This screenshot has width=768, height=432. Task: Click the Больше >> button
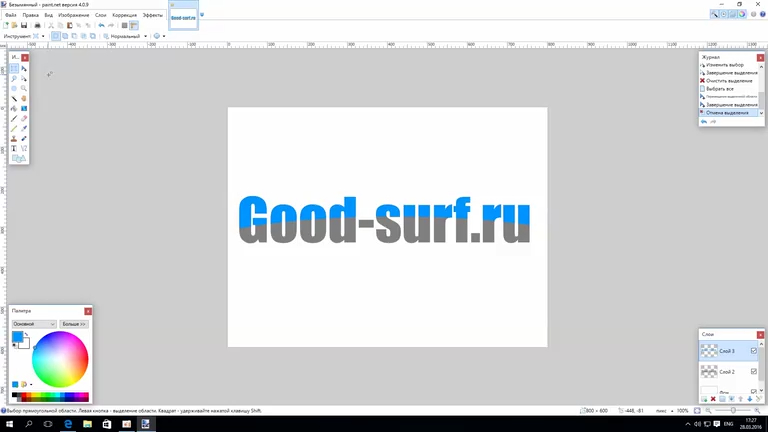(74, 324)
